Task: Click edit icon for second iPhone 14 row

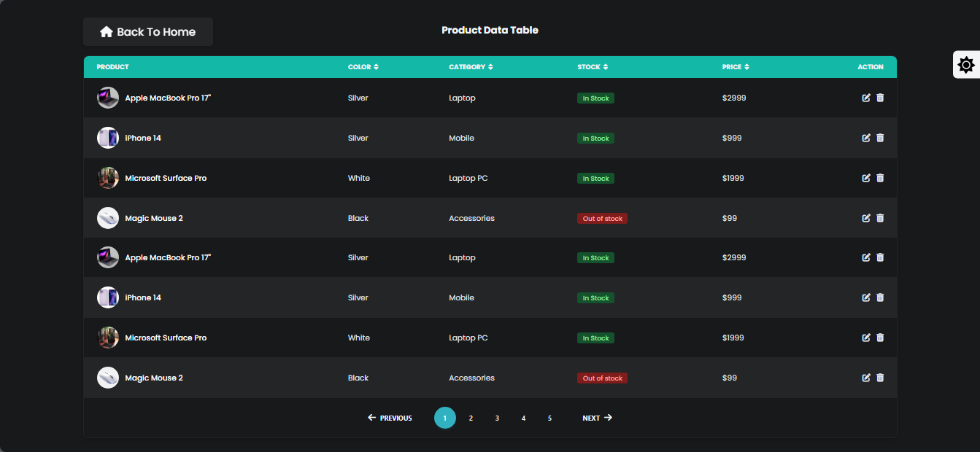Action: coord(866,297)
